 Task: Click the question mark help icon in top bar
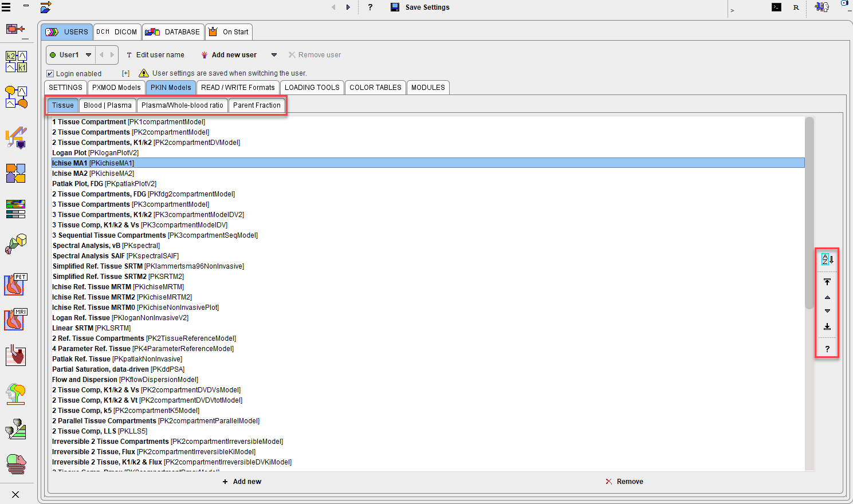[370, 7]
